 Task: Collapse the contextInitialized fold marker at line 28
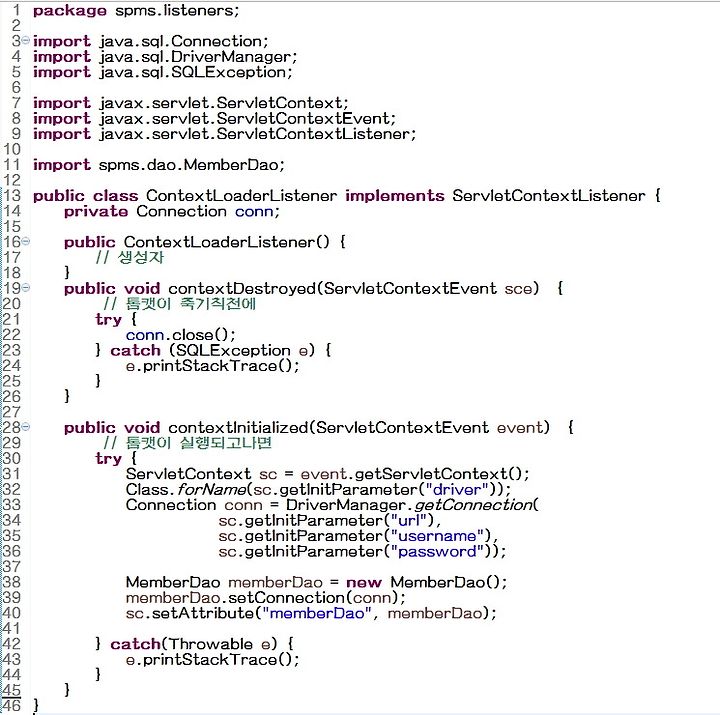[26, 427]
